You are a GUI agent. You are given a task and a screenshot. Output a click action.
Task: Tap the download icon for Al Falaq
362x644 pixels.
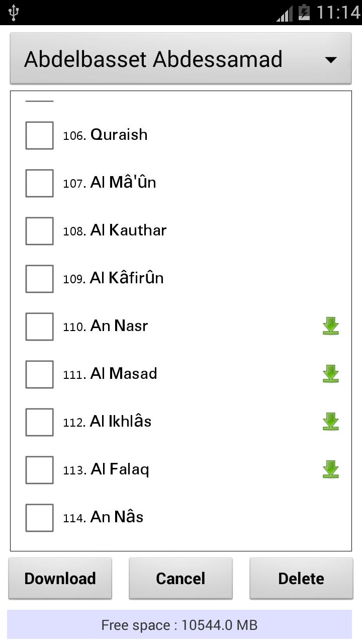[x=330, y=469]
